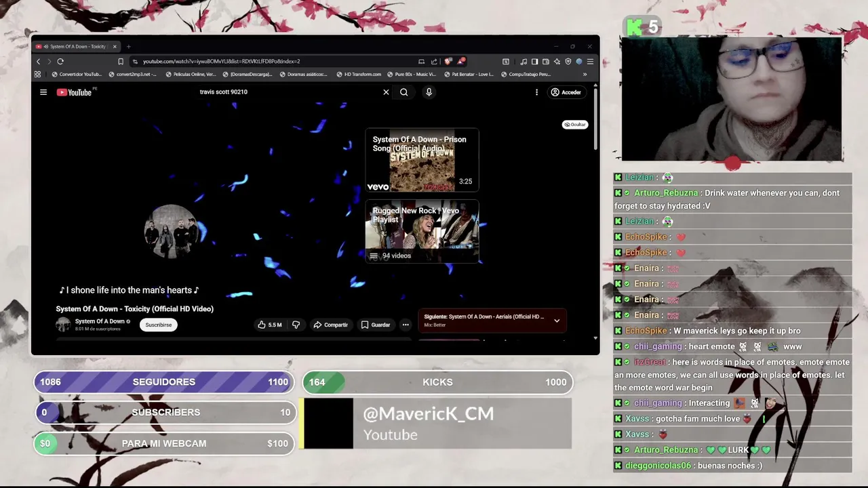Click the Guardar save button
868x488 pixels.
375,325
